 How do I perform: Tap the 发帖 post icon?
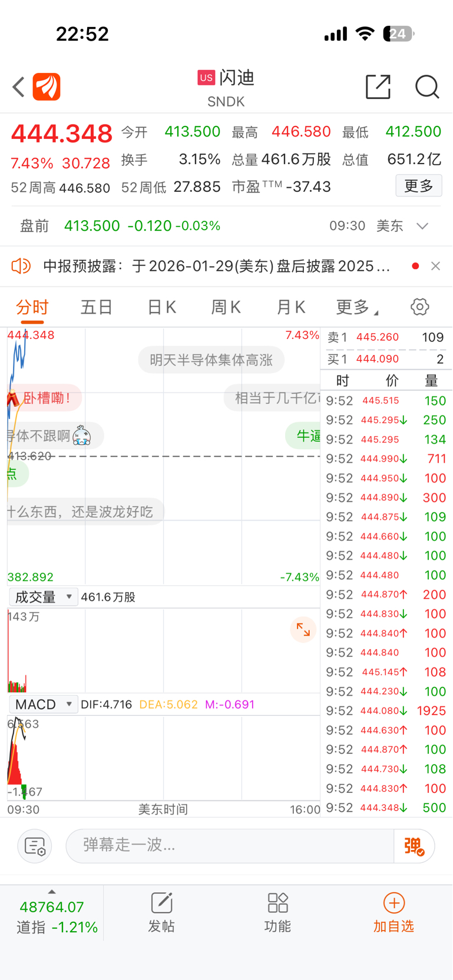(161, 912)
